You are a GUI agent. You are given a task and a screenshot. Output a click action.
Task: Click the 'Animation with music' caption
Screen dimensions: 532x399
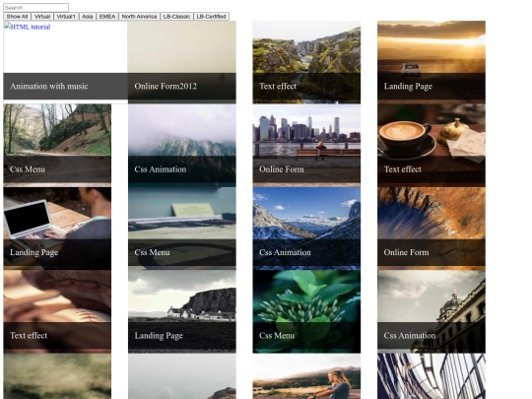49,86
